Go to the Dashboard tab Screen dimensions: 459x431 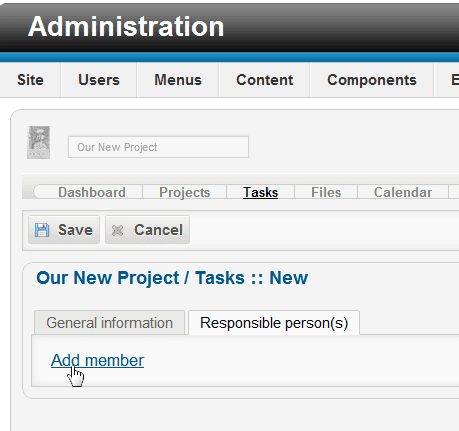coord(92,192)
